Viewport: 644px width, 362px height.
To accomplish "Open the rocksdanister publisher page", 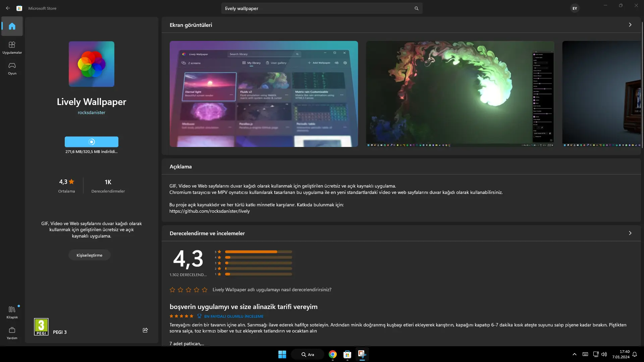I will click(x=92, y=113).
